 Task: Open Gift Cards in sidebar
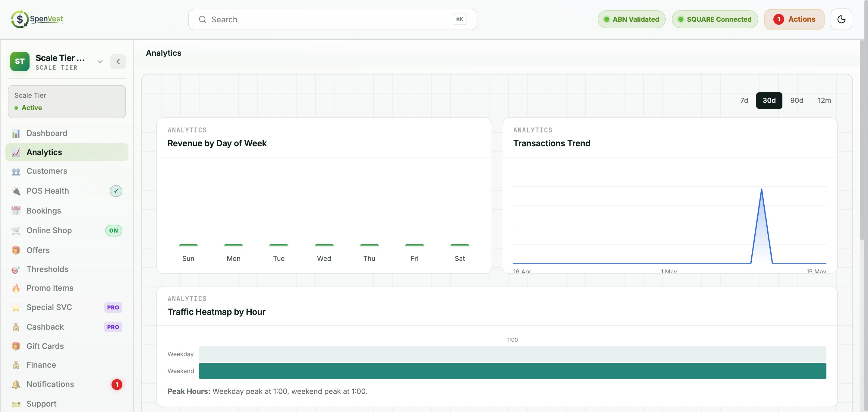coord(67,346)
